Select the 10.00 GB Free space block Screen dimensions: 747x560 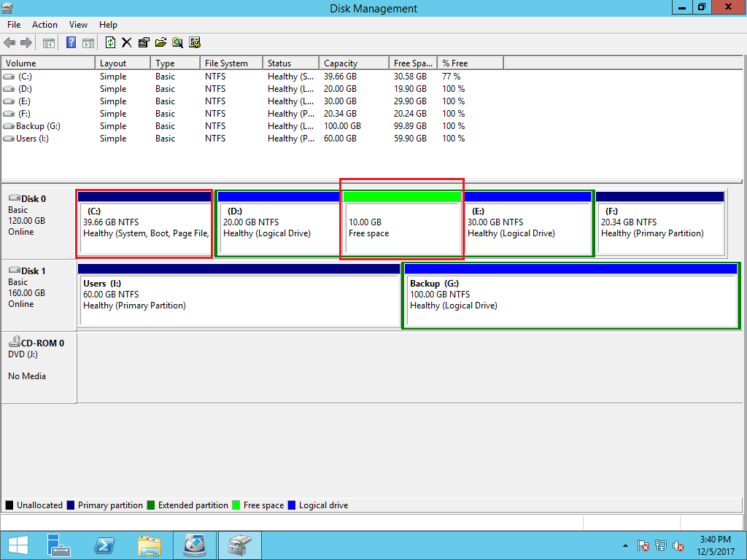pos(402,227)
